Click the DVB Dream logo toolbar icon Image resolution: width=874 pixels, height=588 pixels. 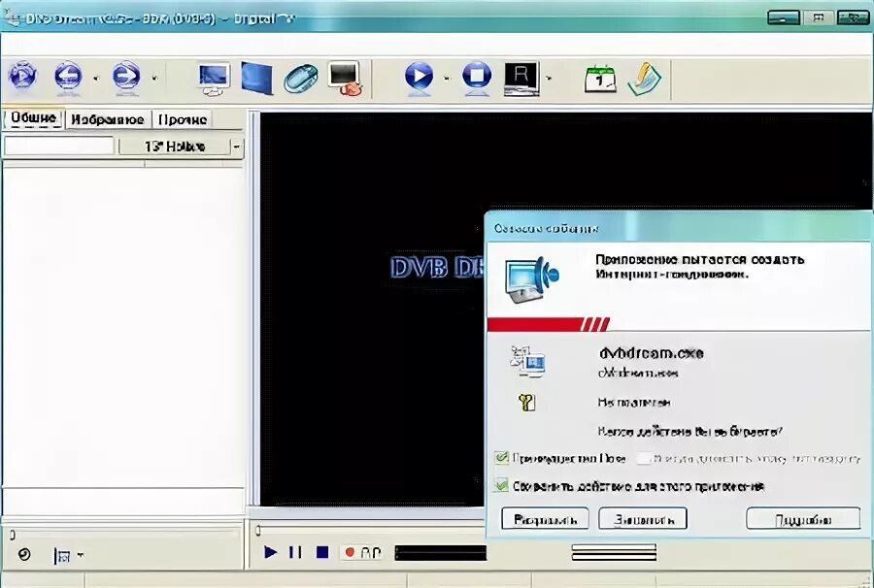[x=22, y=75]
